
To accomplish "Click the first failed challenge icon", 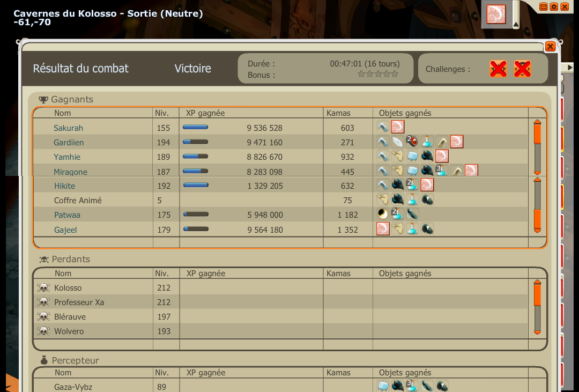I will (499, 69).
